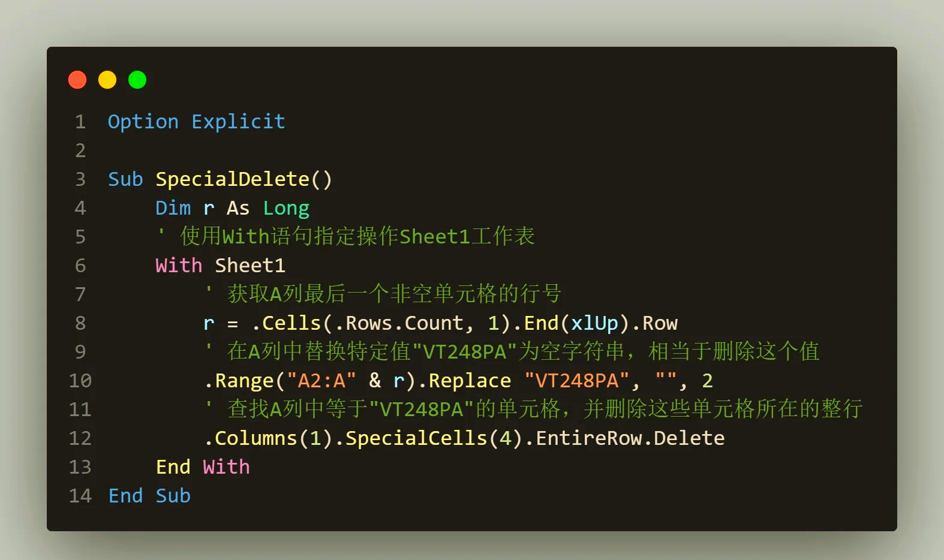Click the yellow minimize dot

[x=107, y=80]
